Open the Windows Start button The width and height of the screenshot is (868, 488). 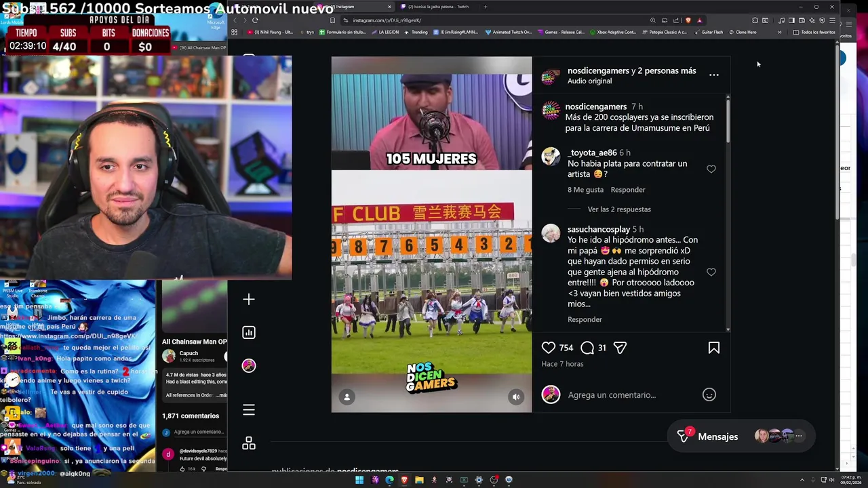359,480
